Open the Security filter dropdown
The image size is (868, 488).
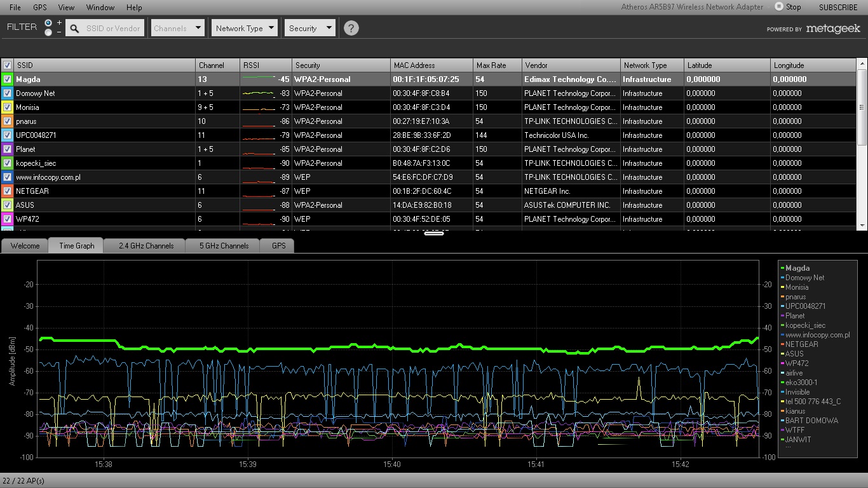coord(310,28)
